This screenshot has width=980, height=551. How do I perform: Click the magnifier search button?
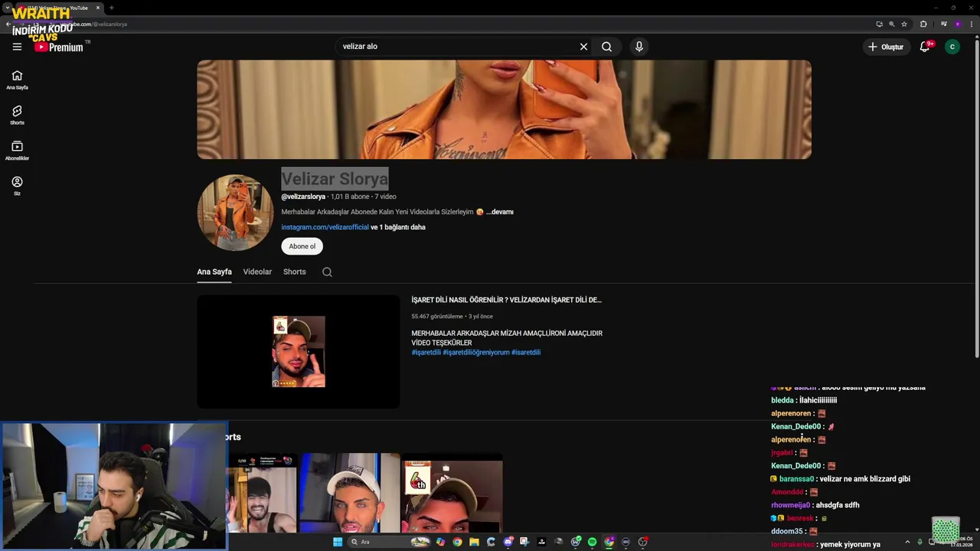click(x=606, y=47)
